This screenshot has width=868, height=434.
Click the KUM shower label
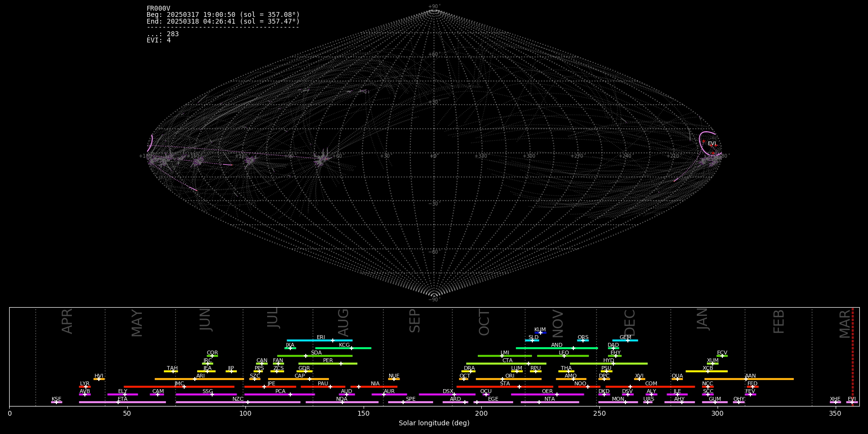pyautogui.click(x=540, y=330)
